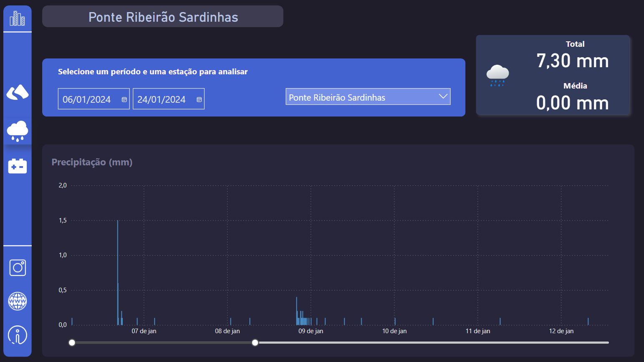Open the website globe www icon

point(18,301)
